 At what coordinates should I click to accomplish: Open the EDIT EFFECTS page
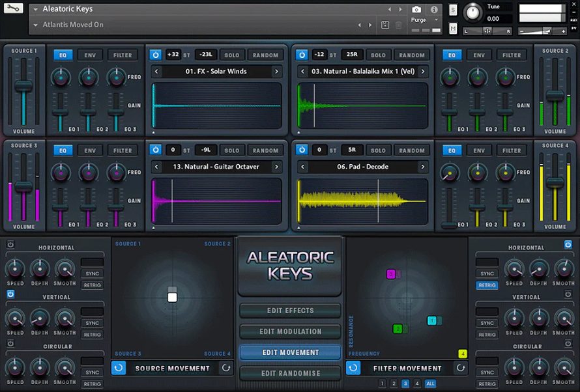pyautogui.click(x=291, y=311)
